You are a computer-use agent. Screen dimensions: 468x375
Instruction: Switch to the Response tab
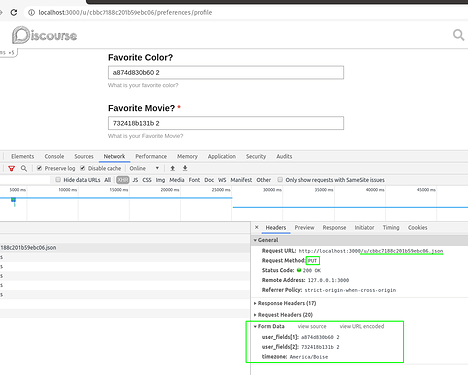[x=334, y=228]
